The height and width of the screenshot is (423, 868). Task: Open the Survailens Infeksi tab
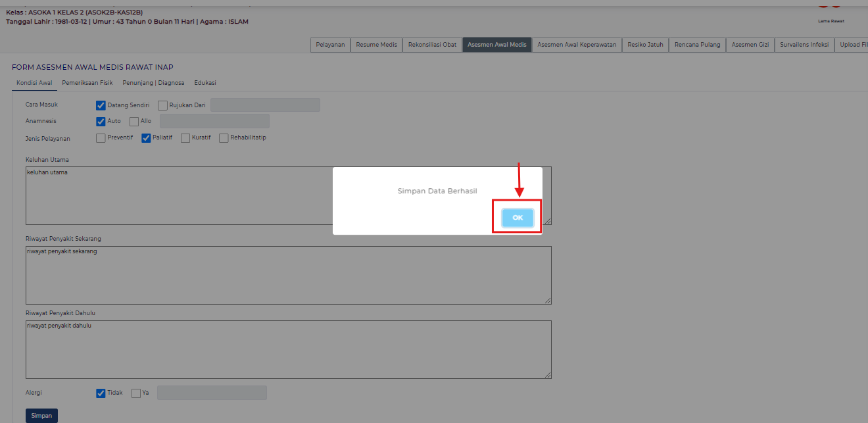(x=804, y=45)
